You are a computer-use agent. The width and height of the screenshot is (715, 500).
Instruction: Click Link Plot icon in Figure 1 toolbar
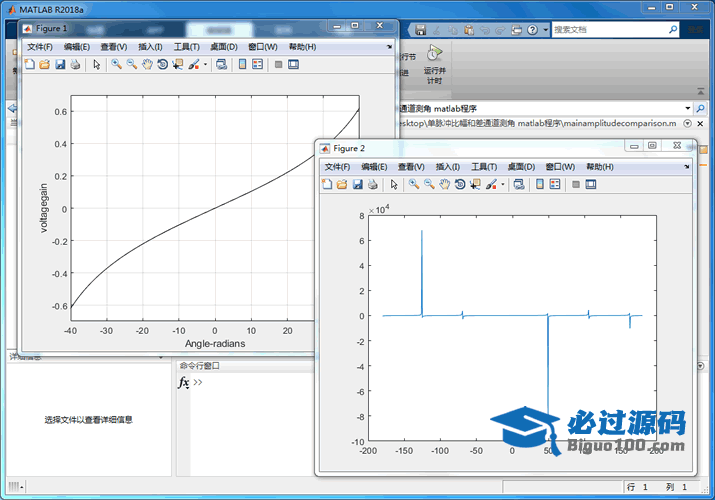(x=222, y=64)
